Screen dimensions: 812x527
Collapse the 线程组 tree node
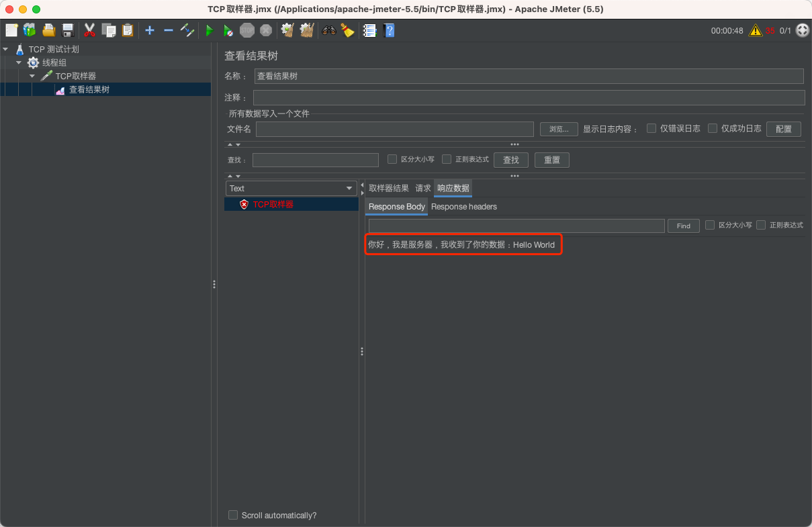tap(19, 62)
